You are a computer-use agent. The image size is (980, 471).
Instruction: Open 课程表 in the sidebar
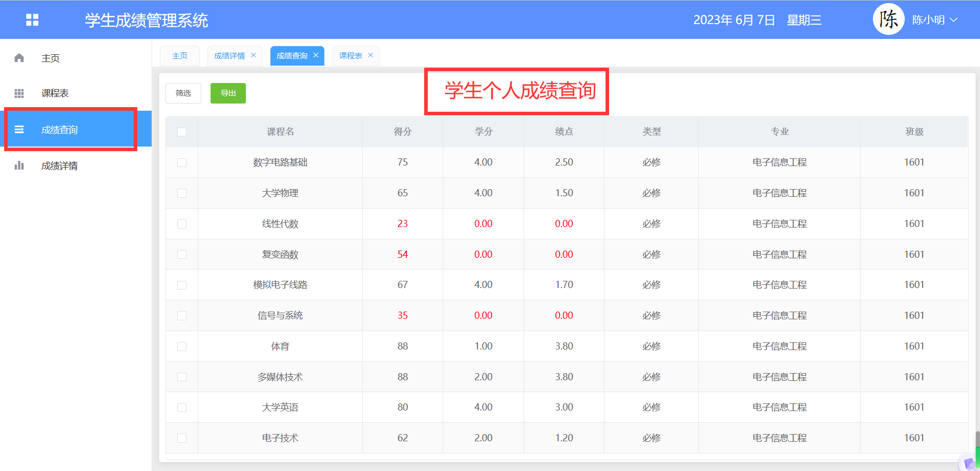[76, 93]
